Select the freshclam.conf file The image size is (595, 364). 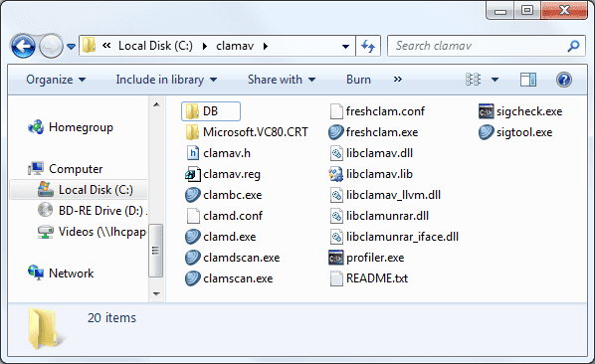click(x=377, y=111)
